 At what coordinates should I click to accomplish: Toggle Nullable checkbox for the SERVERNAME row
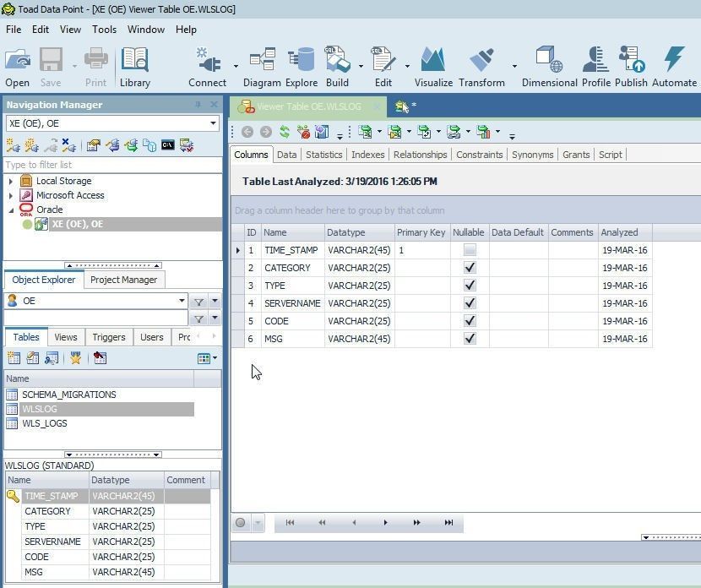(470, 303)
